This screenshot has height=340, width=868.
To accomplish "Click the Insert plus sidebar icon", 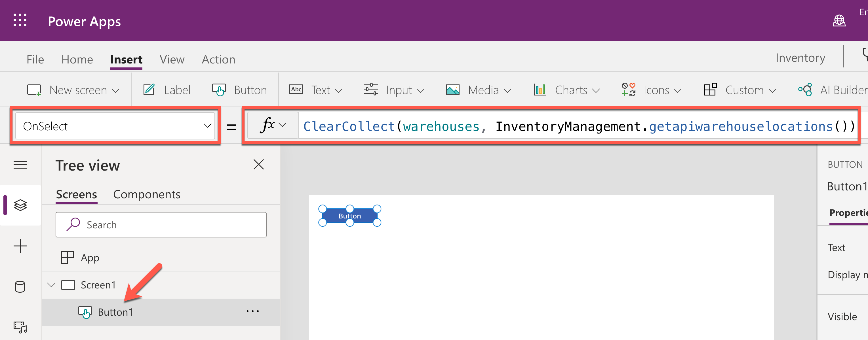I will 20,246.
